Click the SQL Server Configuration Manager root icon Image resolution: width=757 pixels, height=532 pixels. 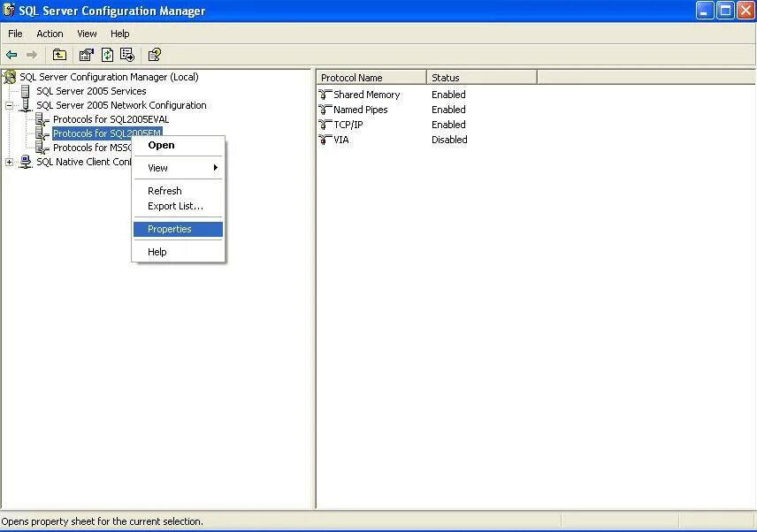[10, 77]
